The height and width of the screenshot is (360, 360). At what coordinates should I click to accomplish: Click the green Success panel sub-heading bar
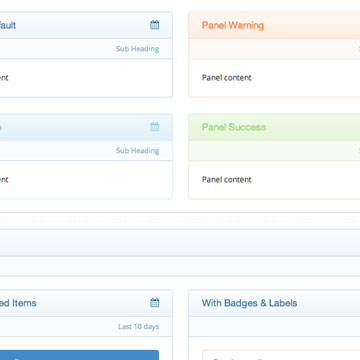tap(274, 151)
